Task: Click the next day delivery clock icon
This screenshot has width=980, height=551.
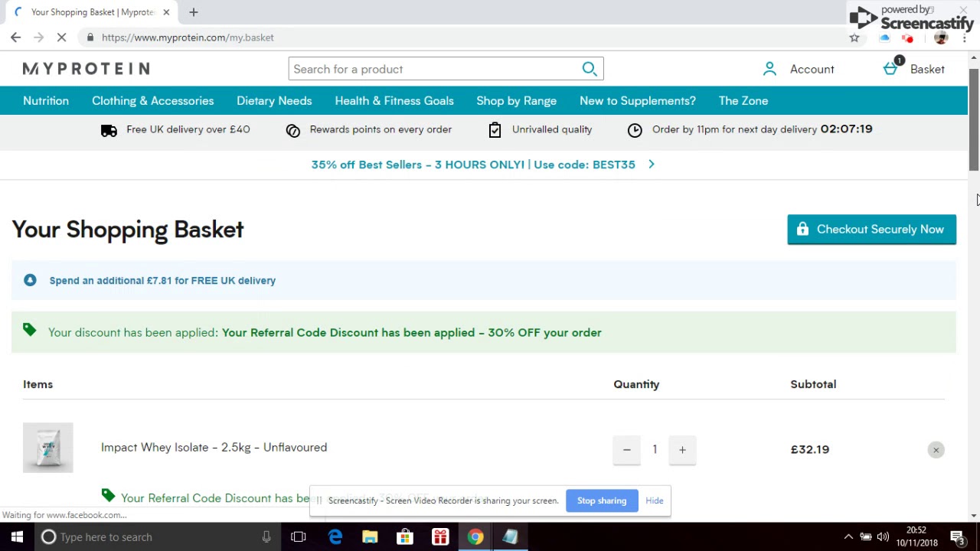Action: 635,130
